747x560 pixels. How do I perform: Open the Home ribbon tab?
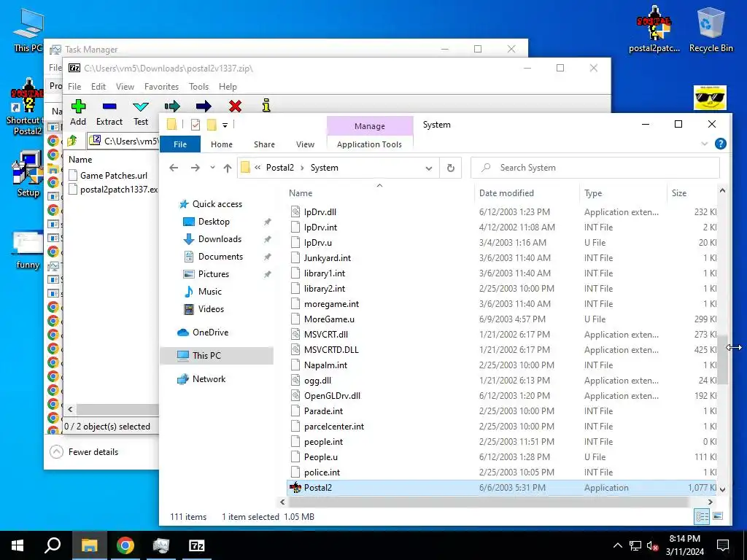[222, 144]
